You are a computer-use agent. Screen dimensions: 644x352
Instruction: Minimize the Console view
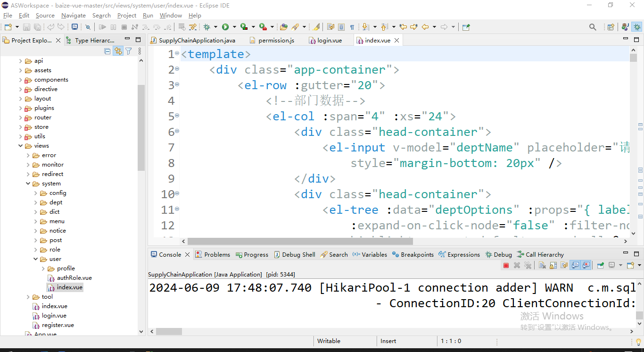tap(625, 253)
